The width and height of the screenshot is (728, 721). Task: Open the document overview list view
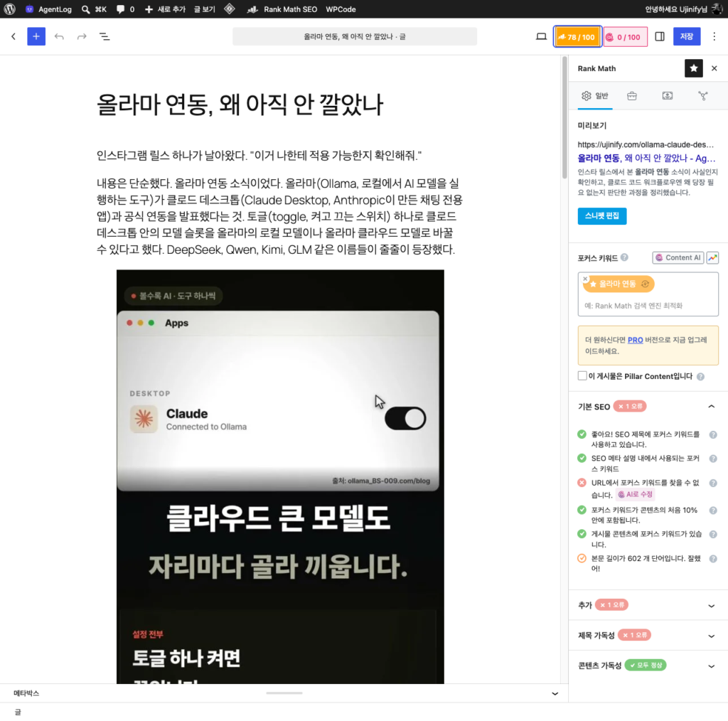point(105,36)
